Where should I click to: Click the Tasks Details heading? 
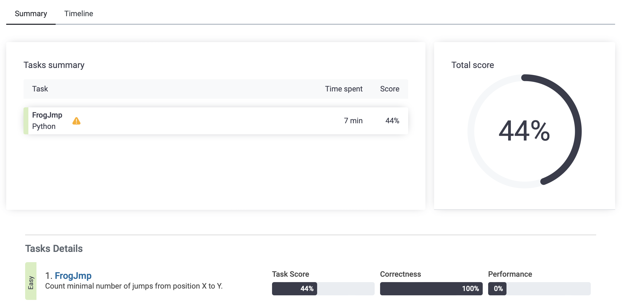pos(54,248)
